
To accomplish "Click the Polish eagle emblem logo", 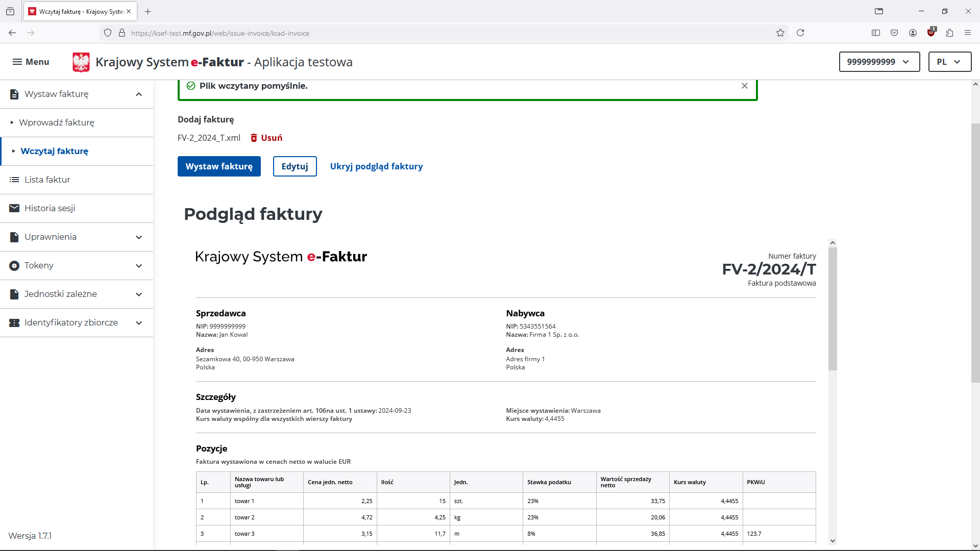I will pos(81,62).
